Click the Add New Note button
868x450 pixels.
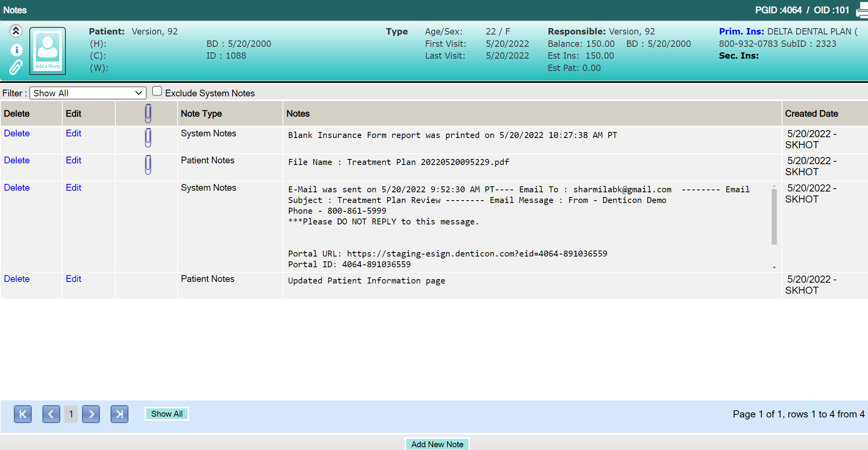point(437,444)
